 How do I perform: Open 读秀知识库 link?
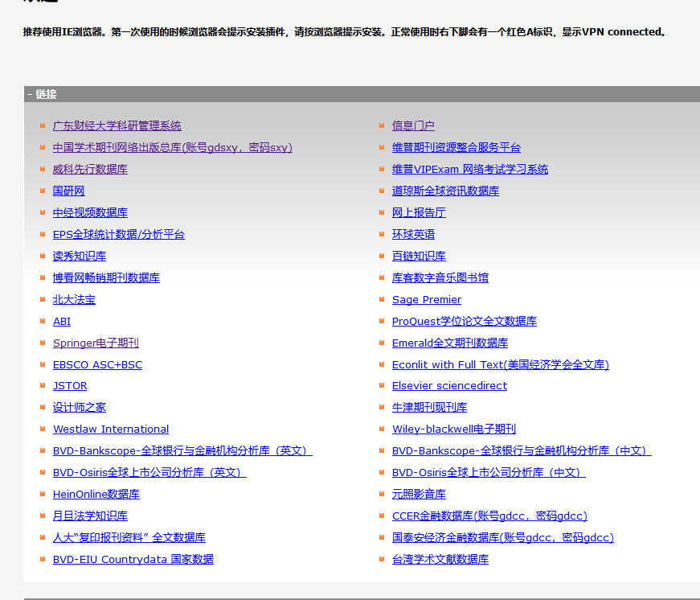tap(80, 256)
